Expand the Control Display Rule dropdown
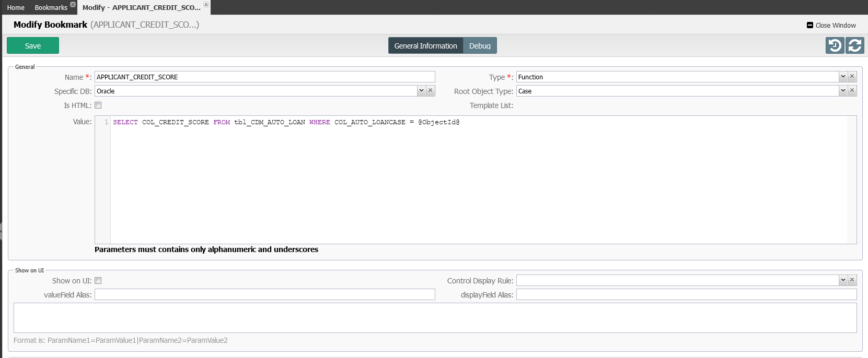 tap(842, 280)
